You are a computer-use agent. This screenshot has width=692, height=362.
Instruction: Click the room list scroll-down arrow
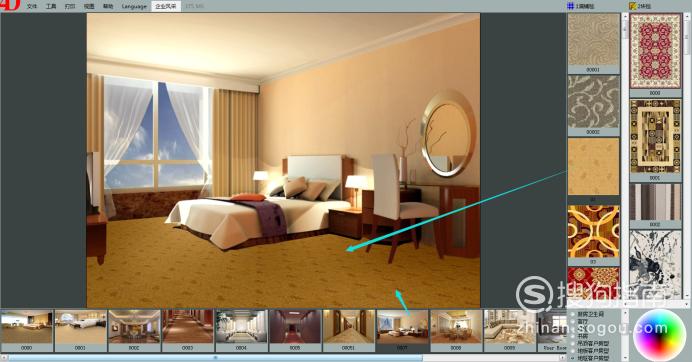(x=624, y=358)
